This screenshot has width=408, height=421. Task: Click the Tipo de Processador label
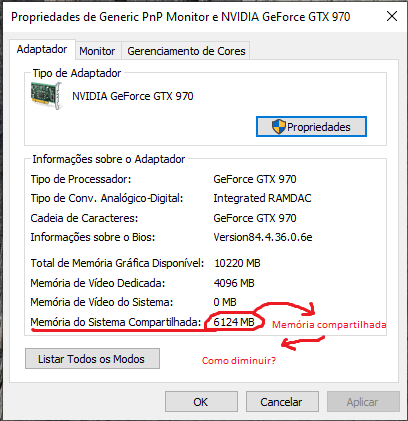click(81, 179)
